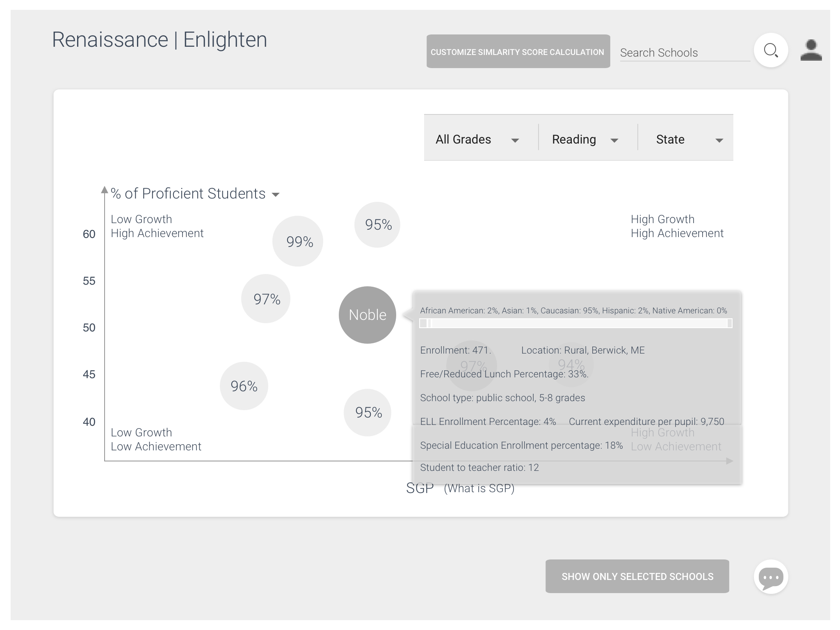Select the top 95% school bubble near 60
The image size is (840, 630).
click(x=377, y=225)
